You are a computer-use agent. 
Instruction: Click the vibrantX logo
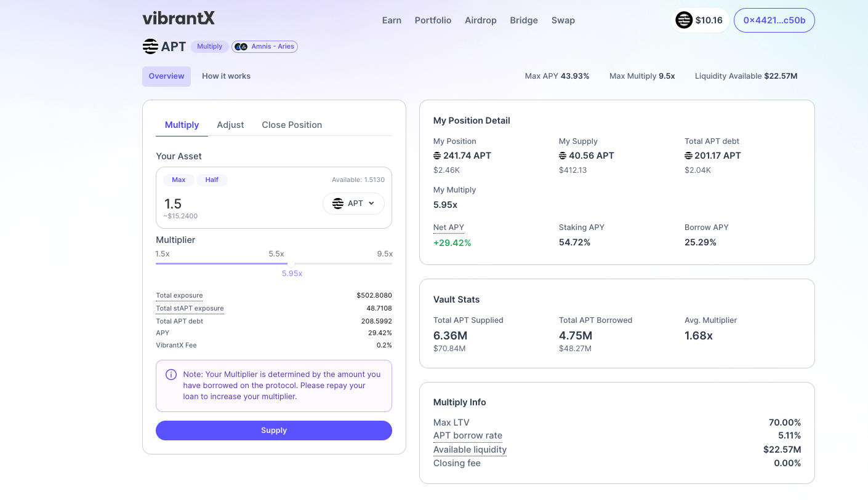179,18
